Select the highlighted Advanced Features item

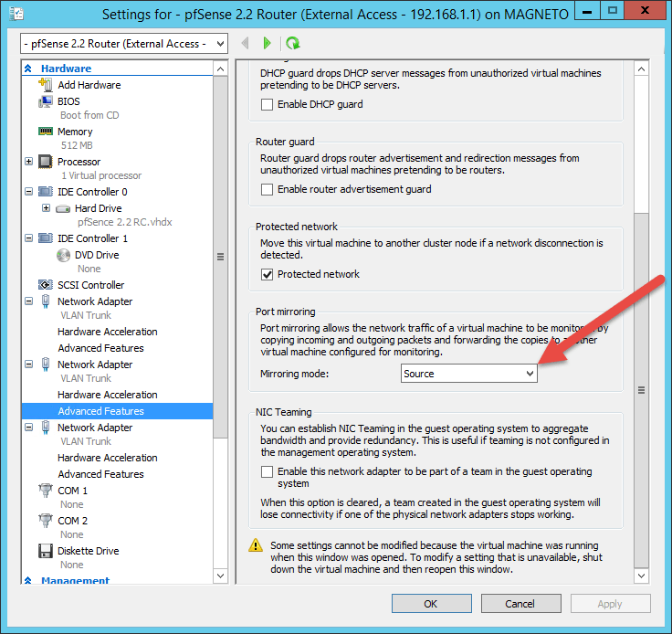tap(118, 411)
